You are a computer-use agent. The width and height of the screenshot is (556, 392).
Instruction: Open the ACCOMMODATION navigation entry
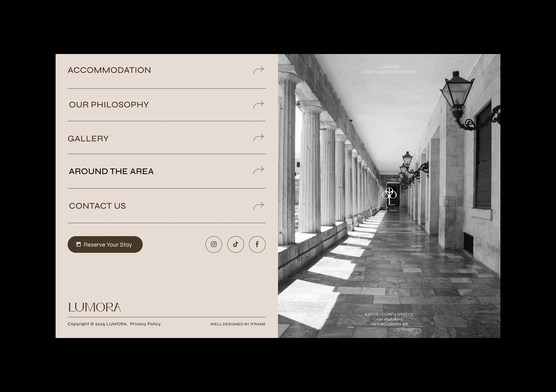(109, 70)
